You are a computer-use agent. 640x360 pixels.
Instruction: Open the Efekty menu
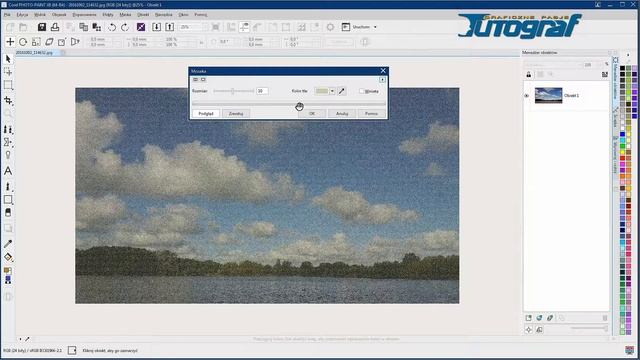pyautogui.click(x=108, y=15)
